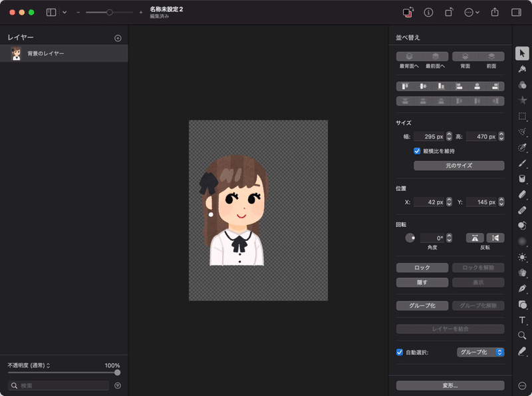
Task: Toggle the 自動選択 checkbox
Action: [400, 352]
